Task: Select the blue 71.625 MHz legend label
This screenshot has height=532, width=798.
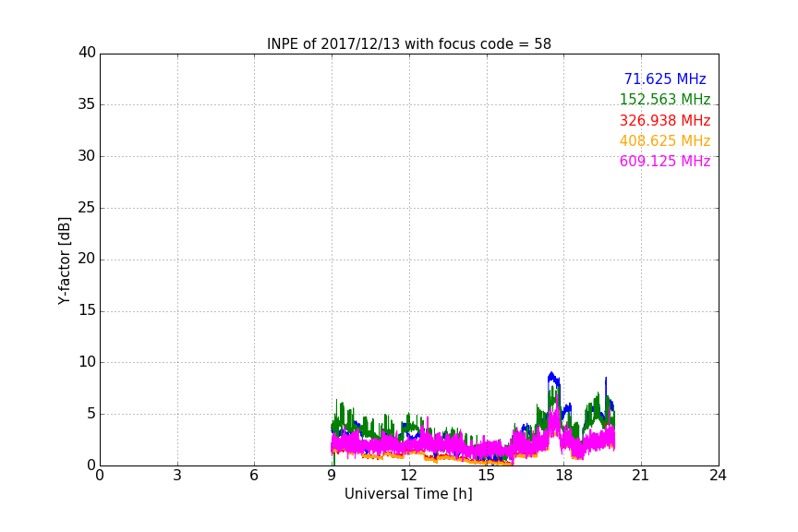Action: point(665,79)
